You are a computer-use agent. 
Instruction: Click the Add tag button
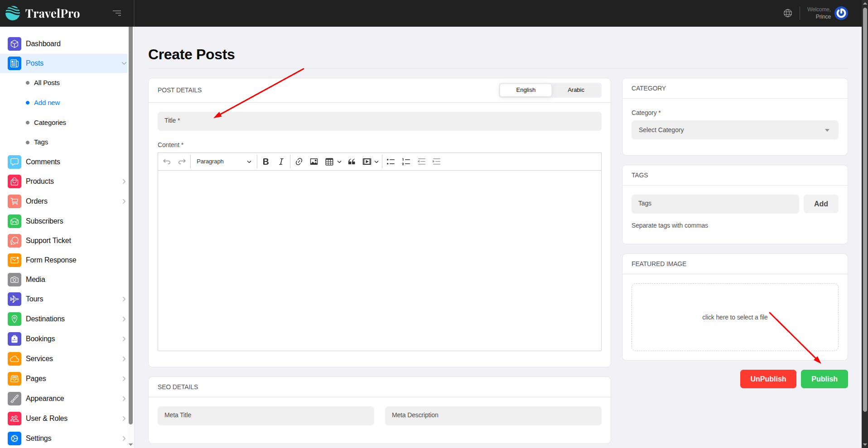pyautogui.click(x=821, y=204)
